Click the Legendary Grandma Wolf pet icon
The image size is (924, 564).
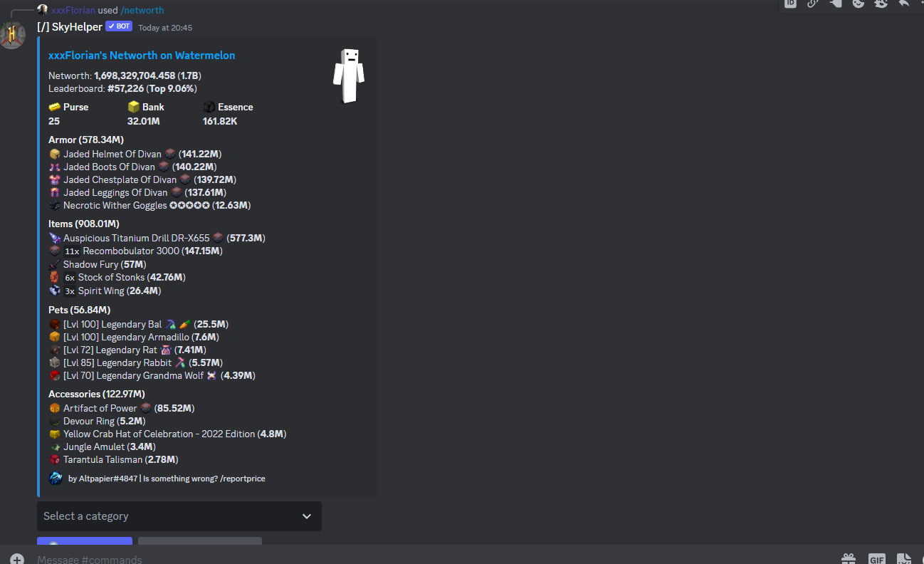point(55,375)
